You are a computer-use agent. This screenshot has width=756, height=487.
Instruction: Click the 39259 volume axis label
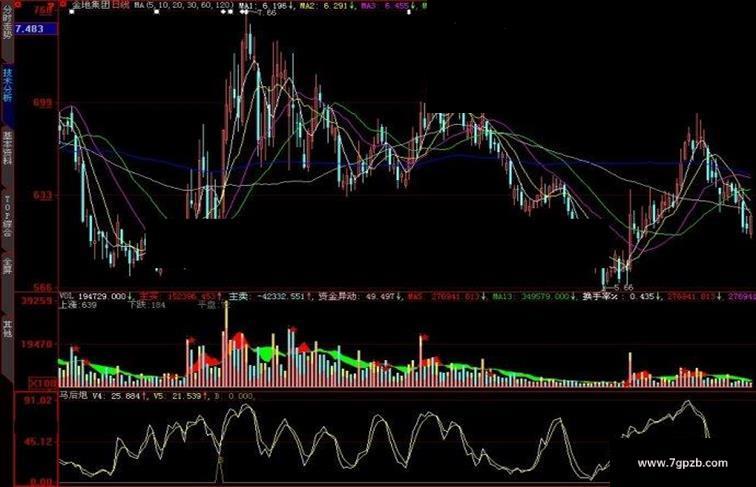pyautogui.click(x=36, y=301)
